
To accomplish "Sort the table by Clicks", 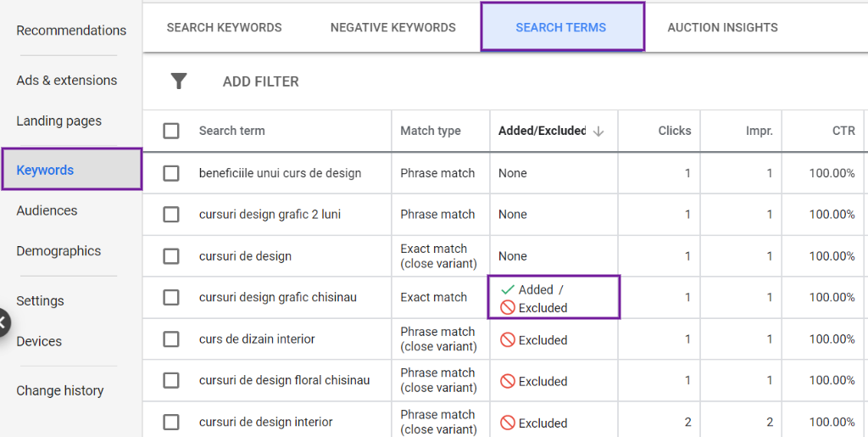I will pos(674,131).
